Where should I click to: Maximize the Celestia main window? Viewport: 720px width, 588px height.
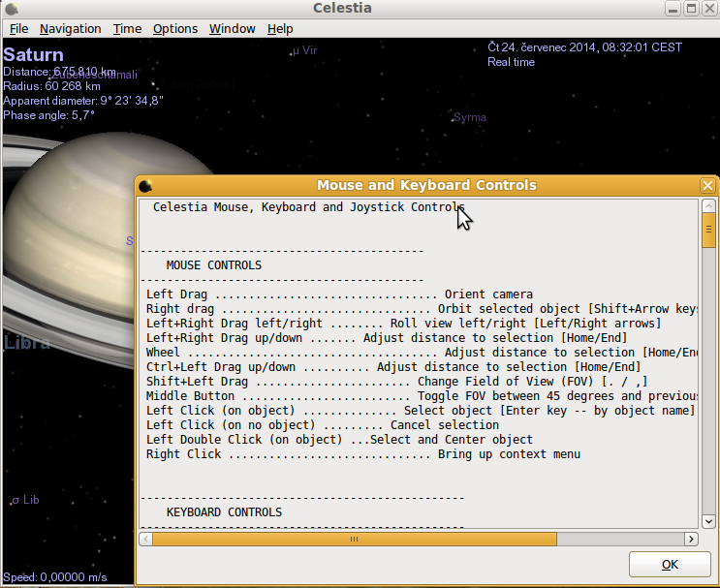[x=691, y=9]
